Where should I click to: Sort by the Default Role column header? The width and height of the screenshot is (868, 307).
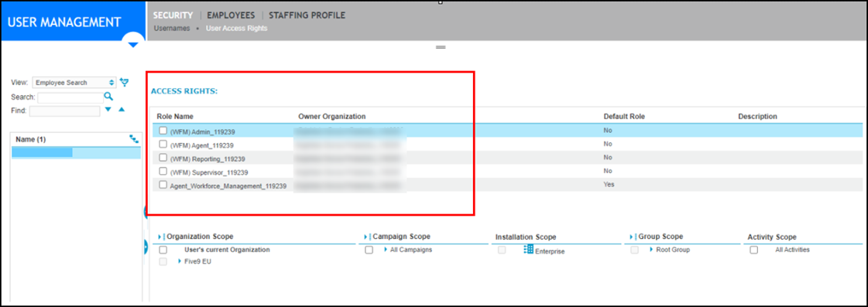point(624,117)
